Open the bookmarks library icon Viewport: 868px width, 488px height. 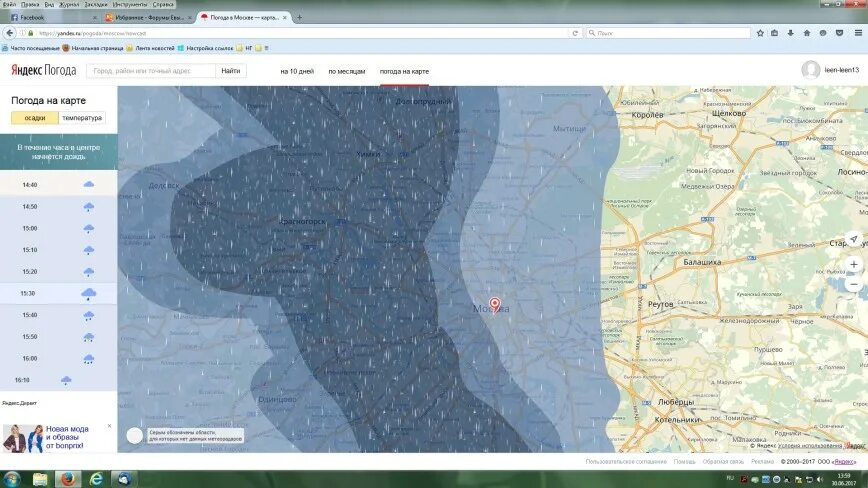[774, 33]
